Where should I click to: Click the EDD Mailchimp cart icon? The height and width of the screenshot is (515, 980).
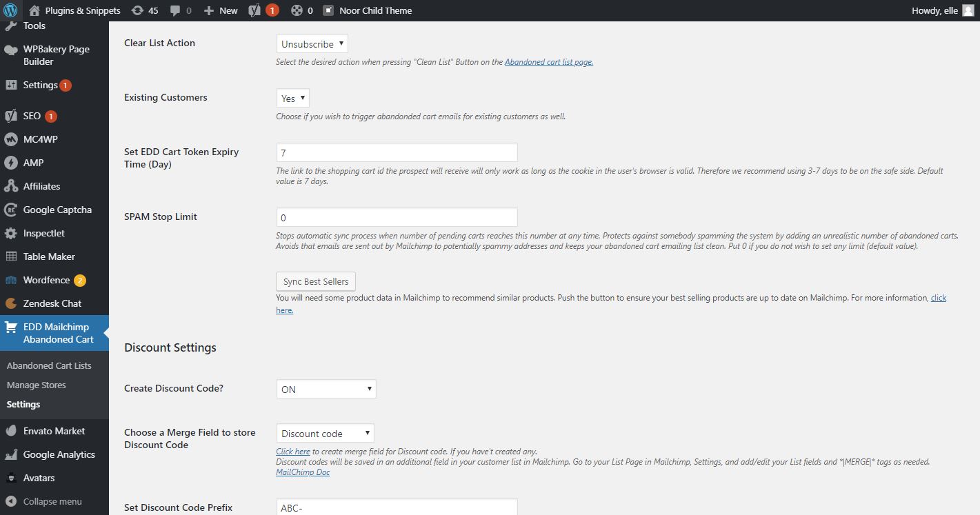coord(10,327)
